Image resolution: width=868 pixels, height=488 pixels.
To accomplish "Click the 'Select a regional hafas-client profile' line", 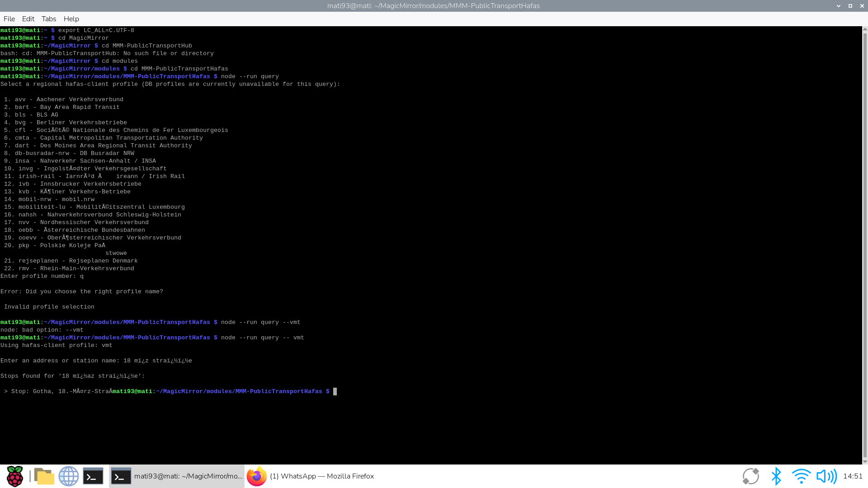I will pos(170,84).
